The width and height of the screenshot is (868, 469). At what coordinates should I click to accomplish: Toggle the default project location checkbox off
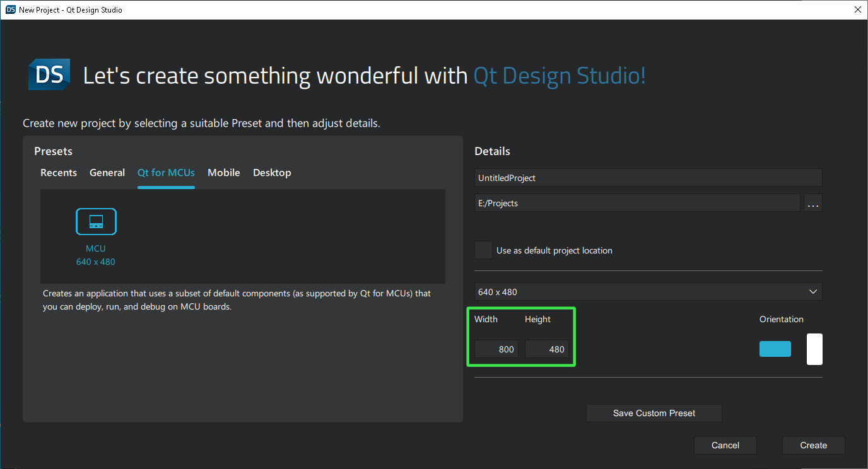(483, 250)
